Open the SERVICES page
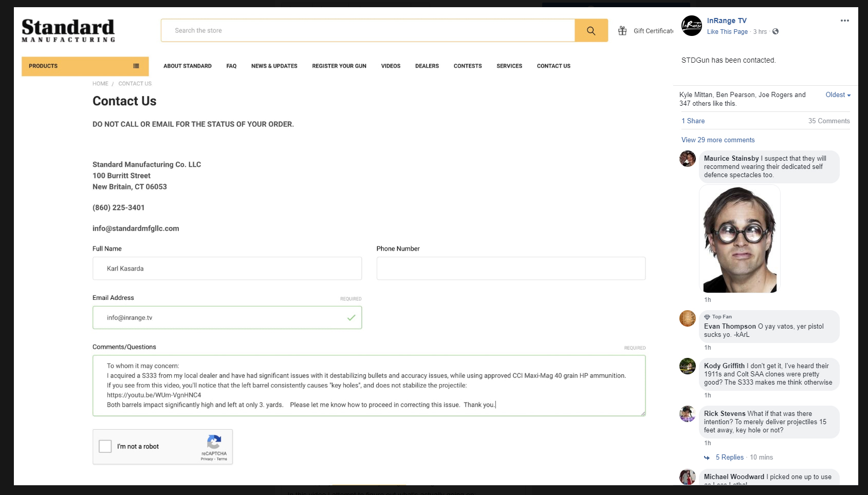Viewport: 868px width, 495px height. pyautogui.click(x=509, y=66)
